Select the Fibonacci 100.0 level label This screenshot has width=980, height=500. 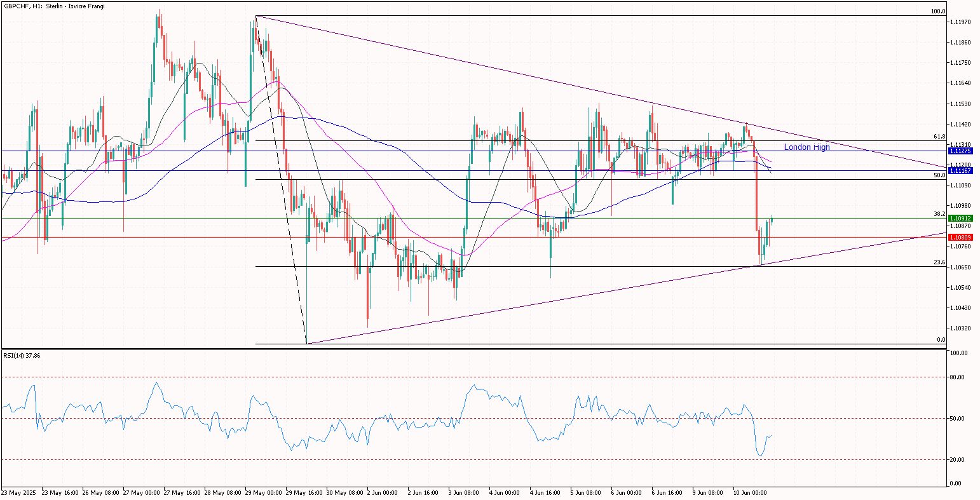(x=938, y=11)
